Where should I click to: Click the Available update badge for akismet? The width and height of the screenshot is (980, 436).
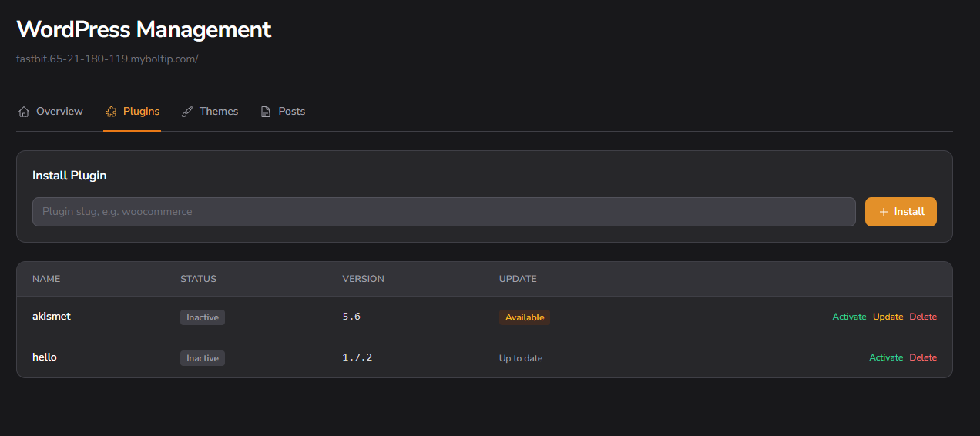pyautogui.click(x=525, y=317)
